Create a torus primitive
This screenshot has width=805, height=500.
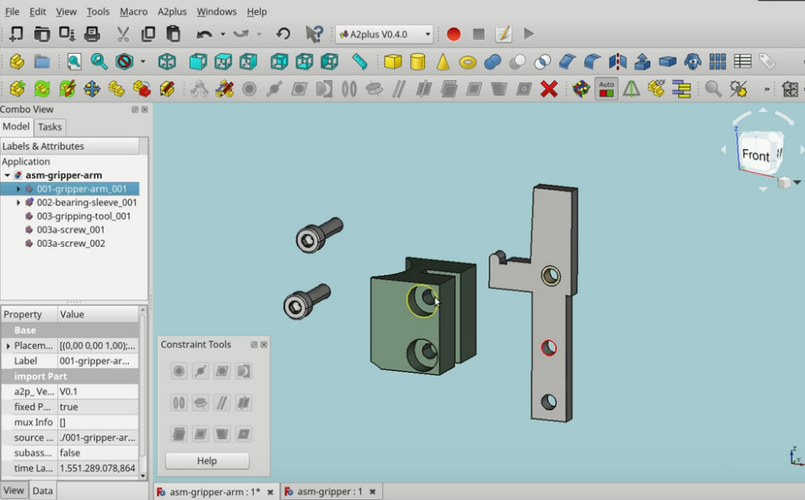point(468,63)
